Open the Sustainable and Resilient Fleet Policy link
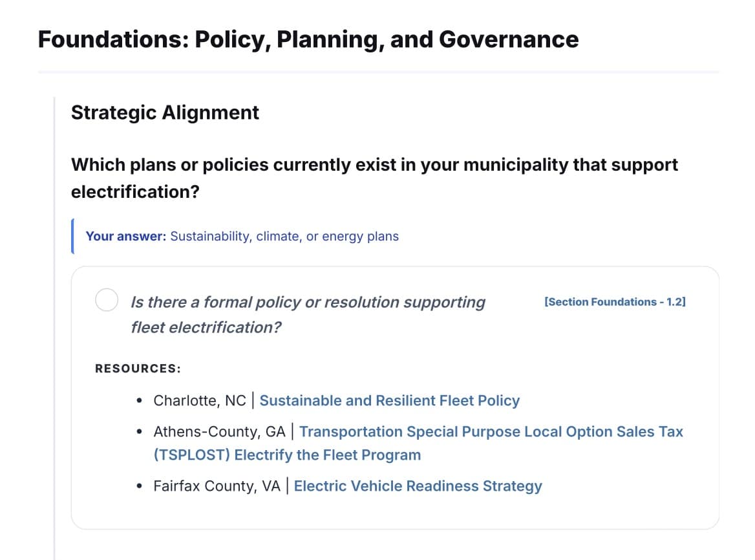Viewport: 755px width, 560px height. coord(390,401)
